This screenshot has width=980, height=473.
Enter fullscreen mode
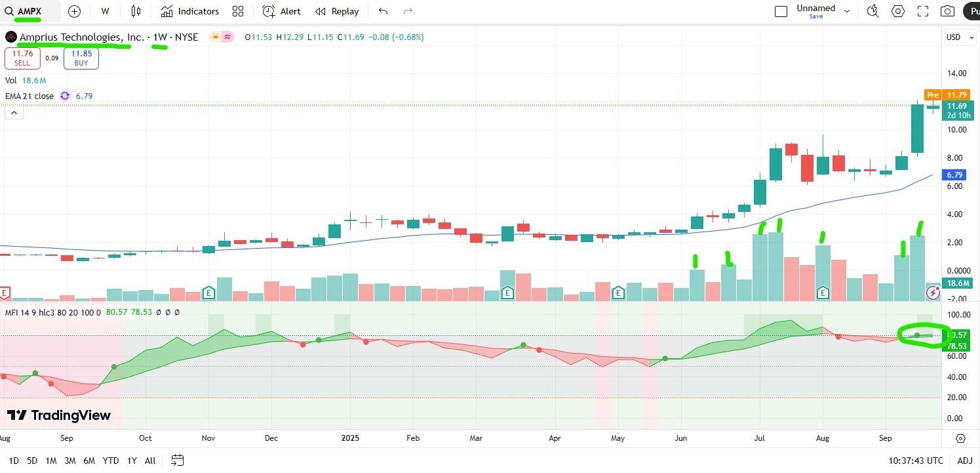coord(923,11)
